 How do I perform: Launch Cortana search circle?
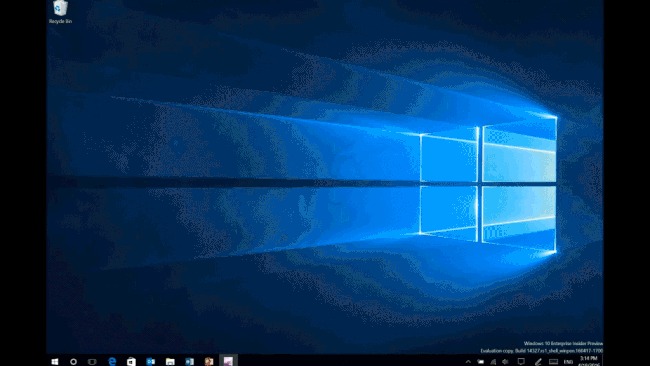[73, 361]
